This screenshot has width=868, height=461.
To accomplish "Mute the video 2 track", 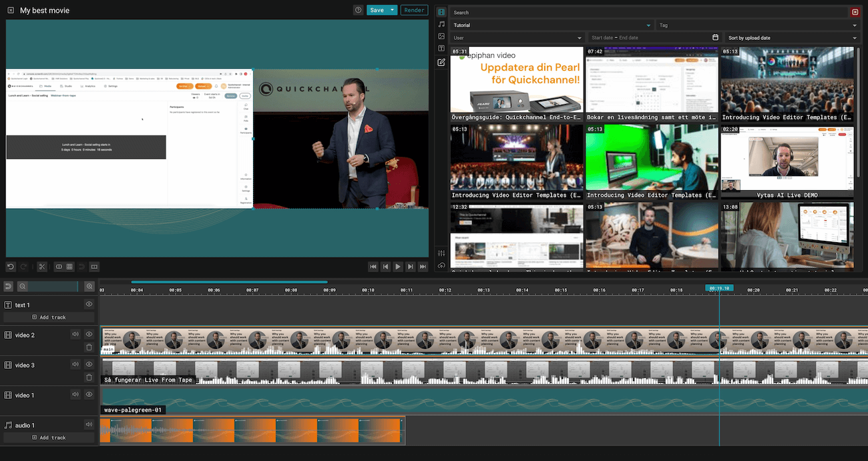I will 75,334.
